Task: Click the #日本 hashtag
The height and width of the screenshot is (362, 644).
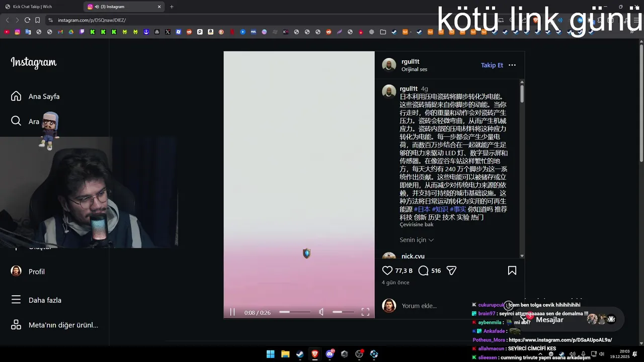Action: pyautogui.click(x=422, y=209)
